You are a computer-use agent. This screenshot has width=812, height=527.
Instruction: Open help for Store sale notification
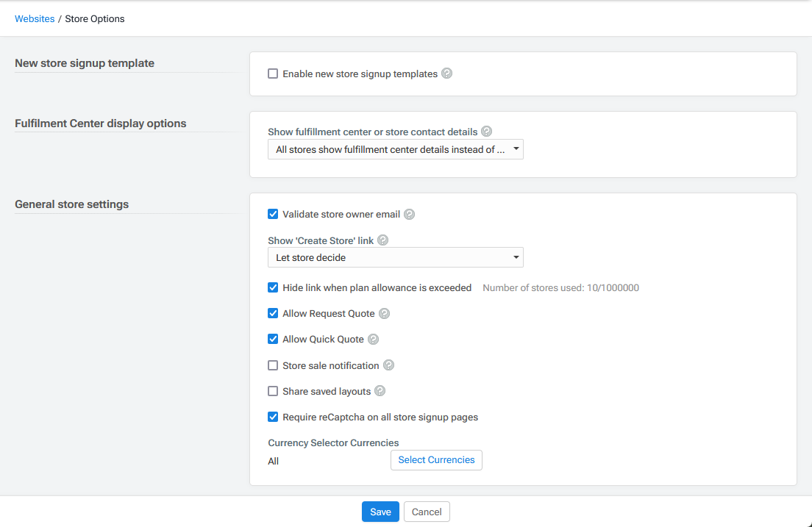[389, 365]
